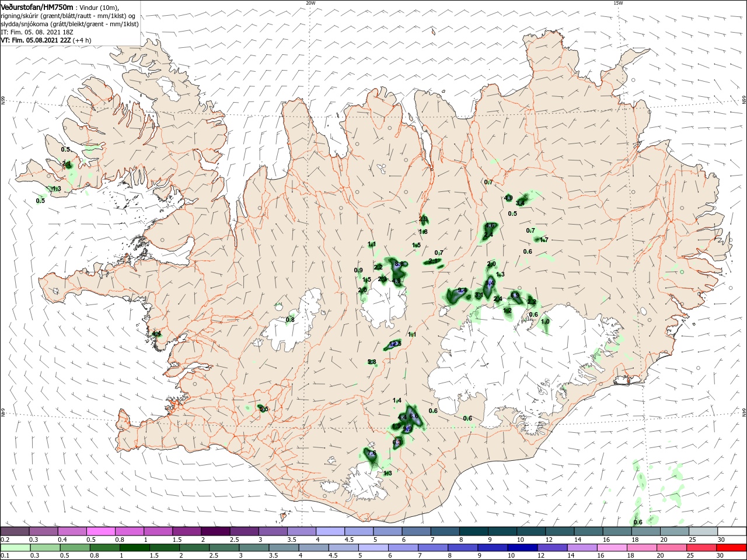Select the 1.4 precipitation label
This screenshot has height=560, width=747.
coord(397,400)
